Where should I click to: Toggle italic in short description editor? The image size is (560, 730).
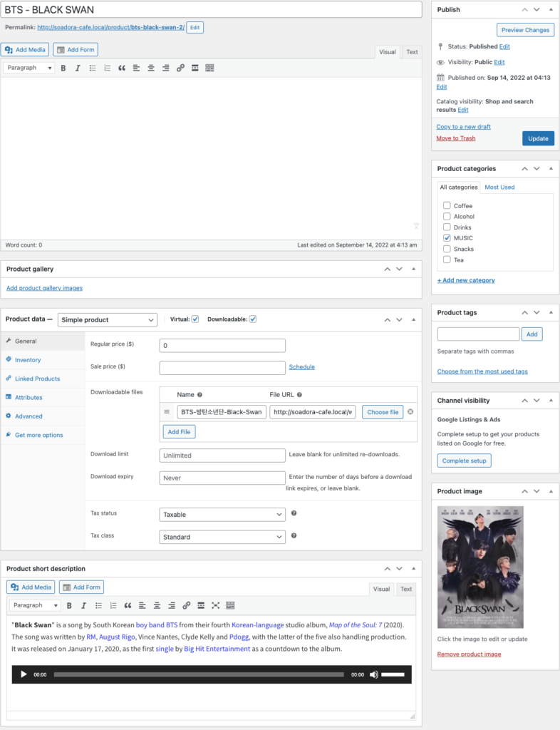84,605
